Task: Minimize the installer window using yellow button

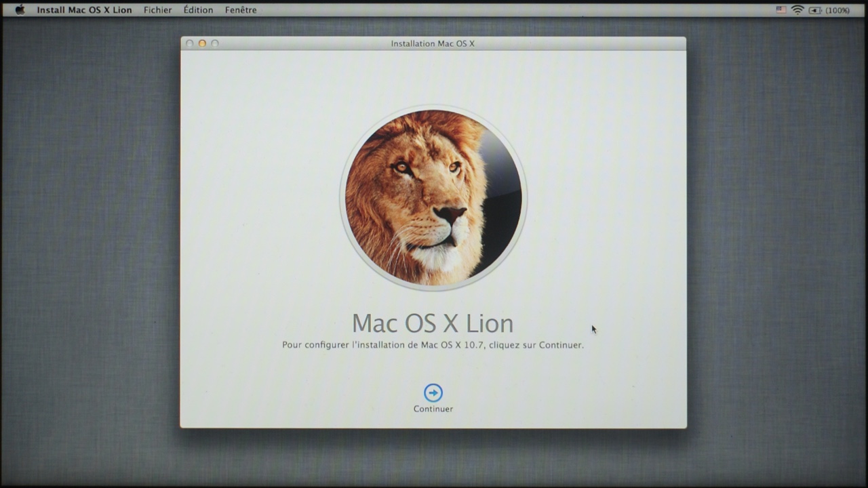Action: point(202,43)
